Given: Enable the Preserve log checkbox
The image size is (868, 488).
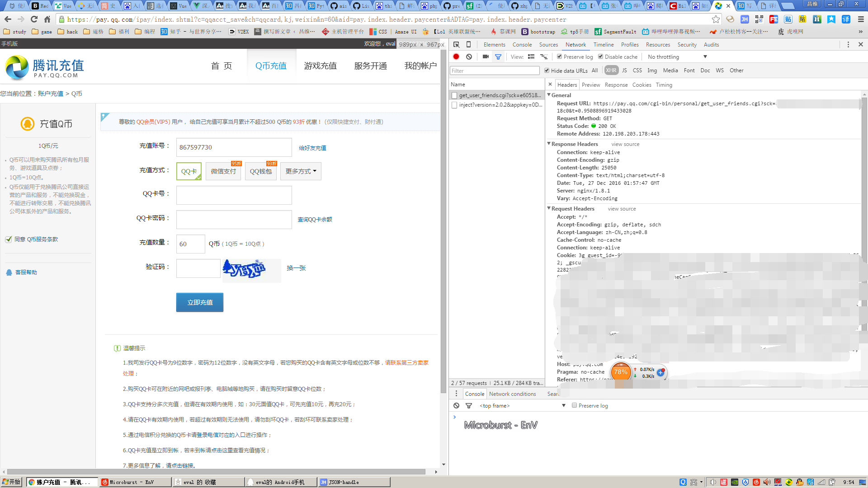Looking at the screenshot, I should tap(560, 57).
